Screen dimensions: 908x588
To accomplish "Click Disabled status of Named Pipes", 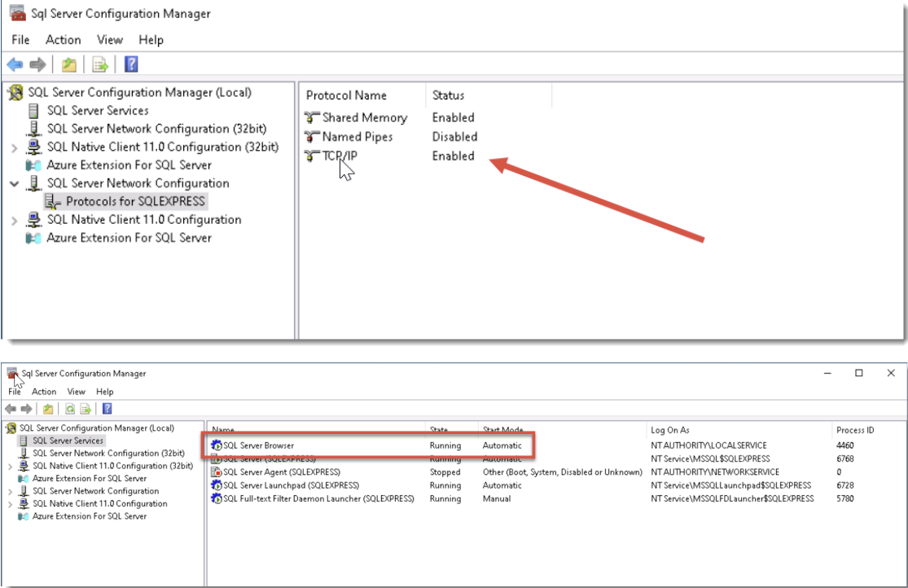I will tap(454, 137).
